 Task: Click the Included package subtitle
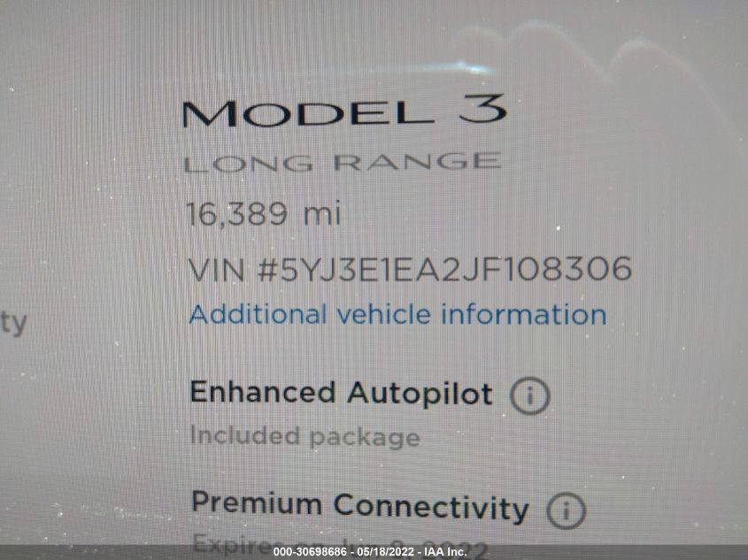click(x=305, y=436)
